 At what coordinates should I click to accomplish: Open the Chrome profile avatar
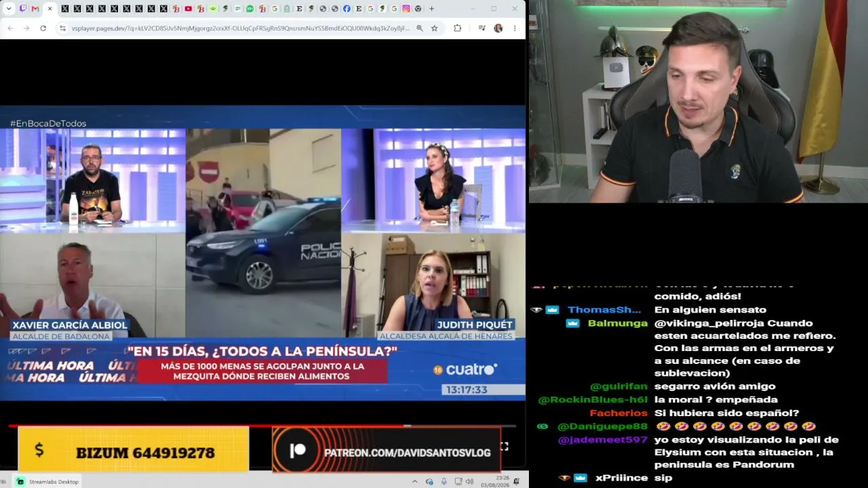point(498,28)
